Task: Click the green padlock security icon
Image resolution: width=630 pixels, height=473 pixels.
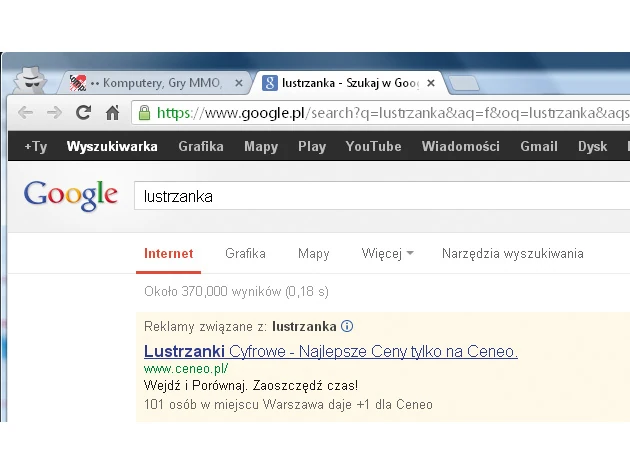Action: click(x=144, y=113)
